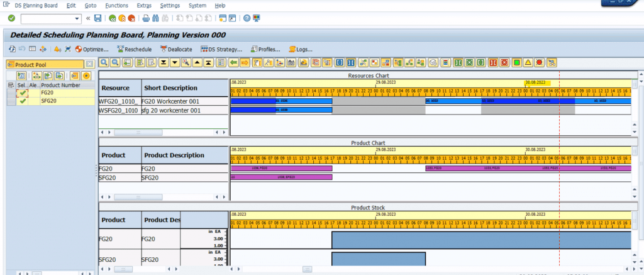This screenshot has height=275, width=644.
Task: Close the Product Pool panel
Action: coord(89,65)
